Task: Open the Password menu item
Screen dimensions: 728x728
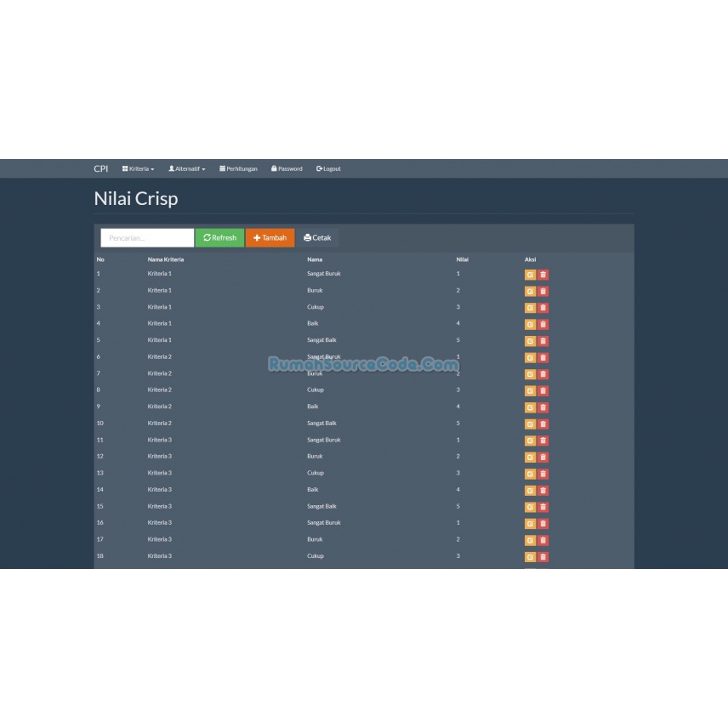Action: 287,168
